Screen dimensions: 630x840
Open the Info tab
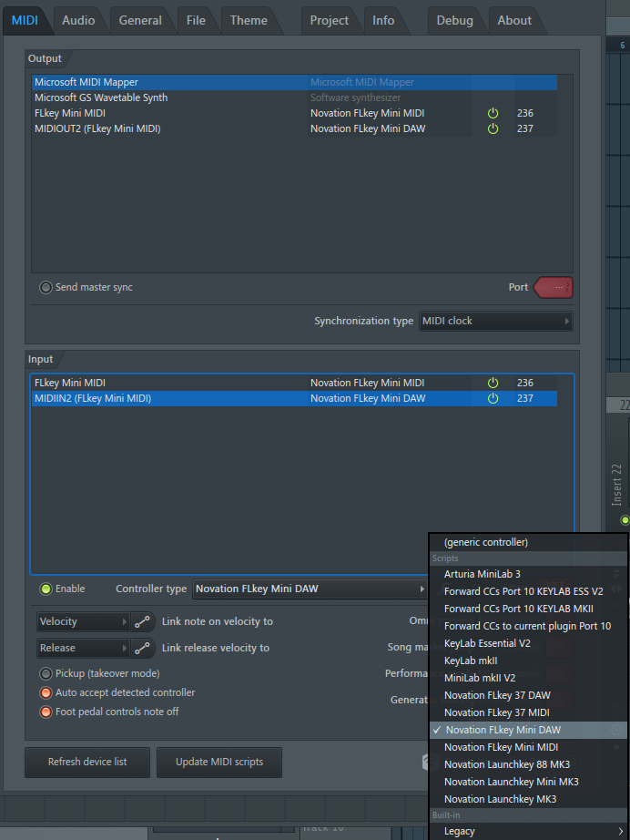point(383,20)
